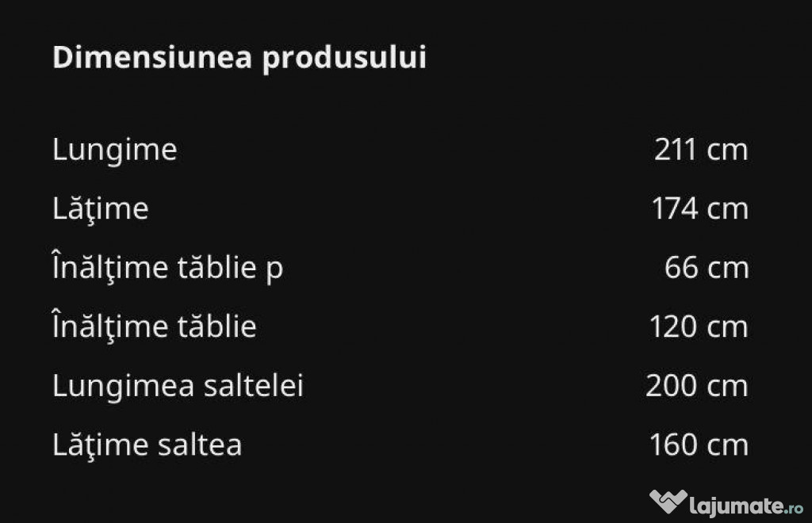
Task: Select the Lăţime row label
Action: (x=101, y=208)
